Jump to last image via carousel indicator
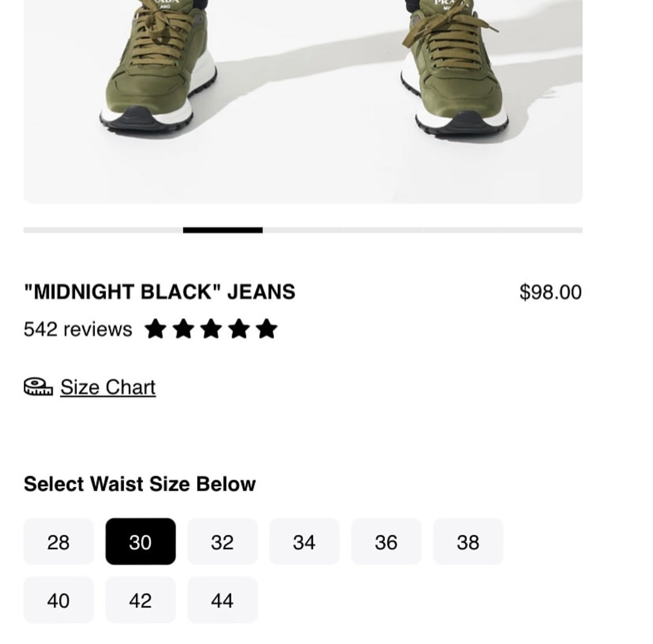653x644 pixels. [543, 230]
